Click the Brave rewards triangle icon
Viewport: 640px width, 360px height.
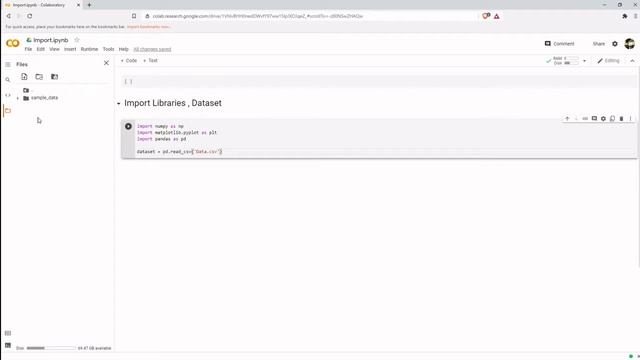pyautogui.click(x=497, y=16)
